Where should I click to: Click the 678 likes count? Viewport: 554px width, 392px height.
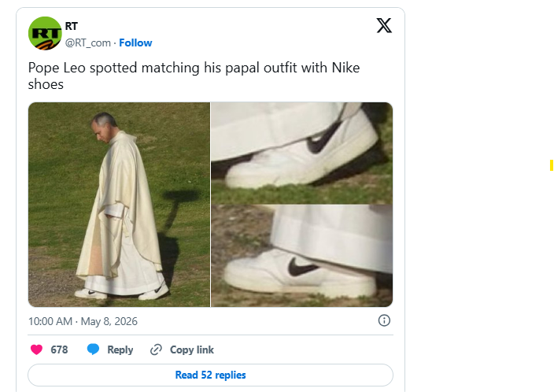pos(59,349)
